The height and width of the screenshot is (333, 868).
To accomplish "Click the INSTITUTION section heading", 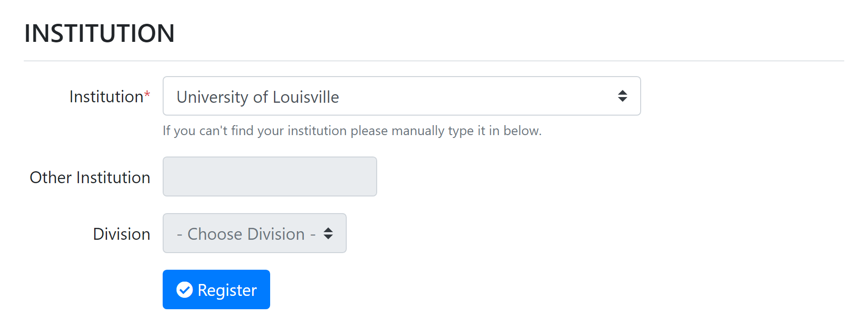I will [99, 33].
